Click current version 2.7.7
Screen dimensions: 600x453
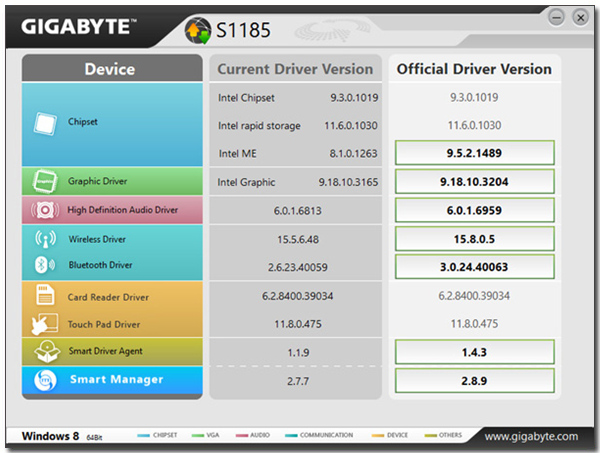[x=298, y=381]
